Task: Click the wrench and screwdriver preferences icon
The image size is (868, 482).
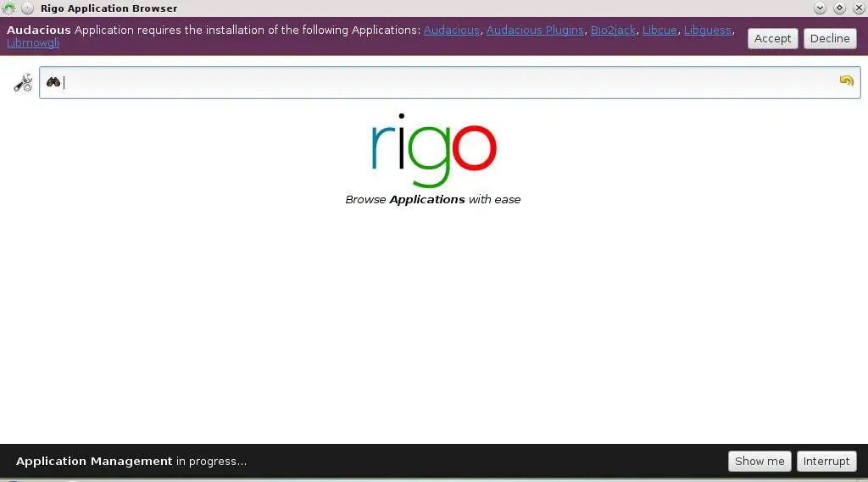Action: point(23,83)
